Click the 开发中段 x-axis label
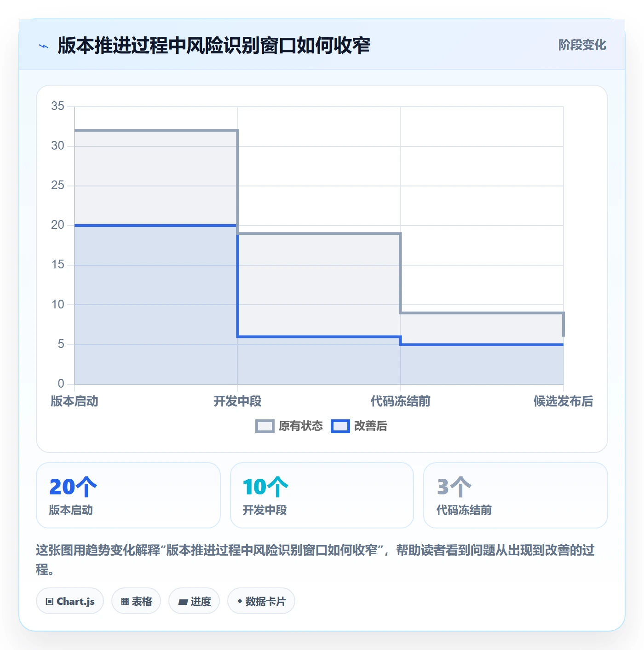Image resolution: width=644 pixels, height=650 pixels. point(237,401)
